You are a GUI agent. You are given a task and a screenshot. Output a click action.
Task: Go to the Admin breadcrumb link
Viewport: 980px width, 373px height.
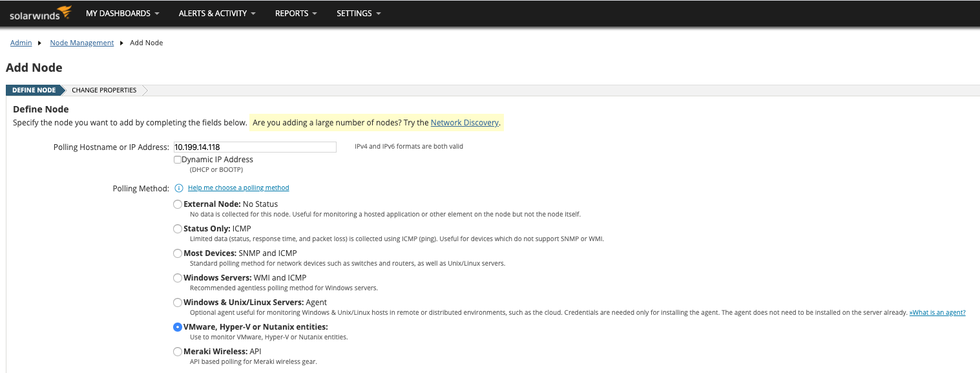(21, 43)
